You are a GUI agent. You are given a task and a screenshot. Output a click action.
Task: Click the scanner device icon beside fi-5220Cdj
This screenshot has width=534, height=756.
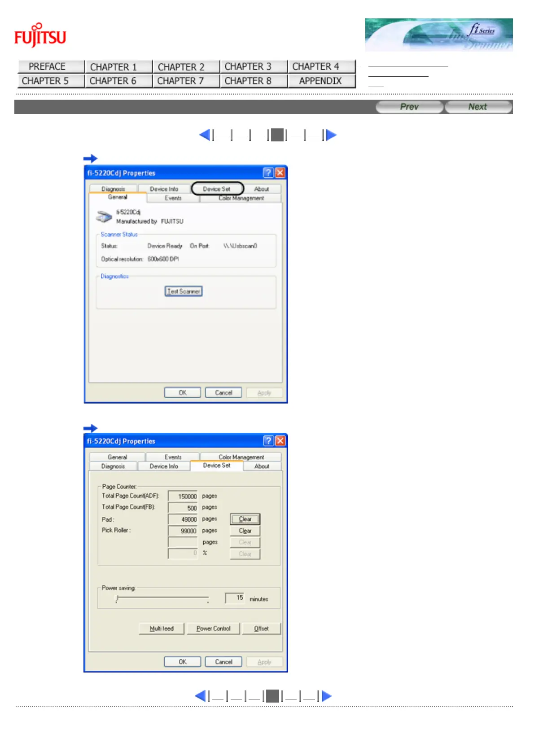point(104,216)
